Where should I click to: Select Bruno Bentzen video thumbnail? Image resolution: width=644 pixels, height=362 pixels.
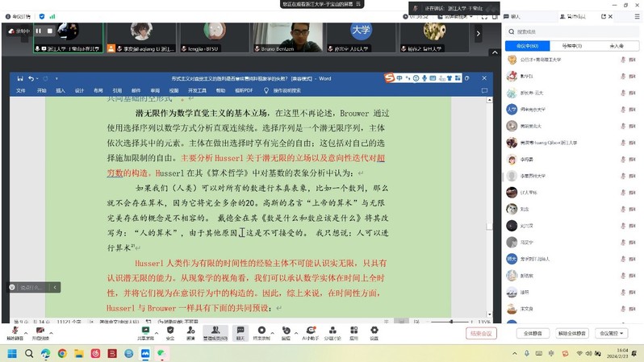click(287, 38)
